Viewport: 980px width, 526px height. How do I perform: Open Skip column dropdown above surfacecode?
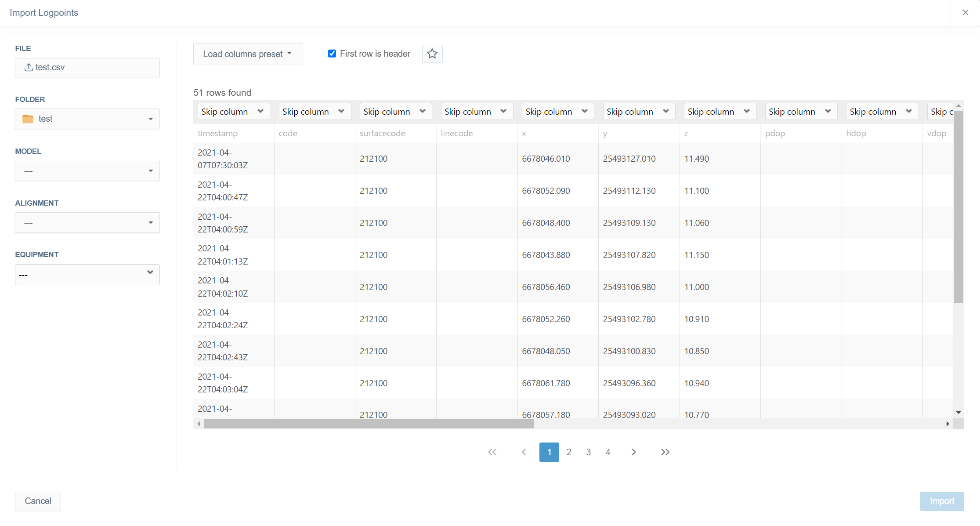[x=394, y=112]
